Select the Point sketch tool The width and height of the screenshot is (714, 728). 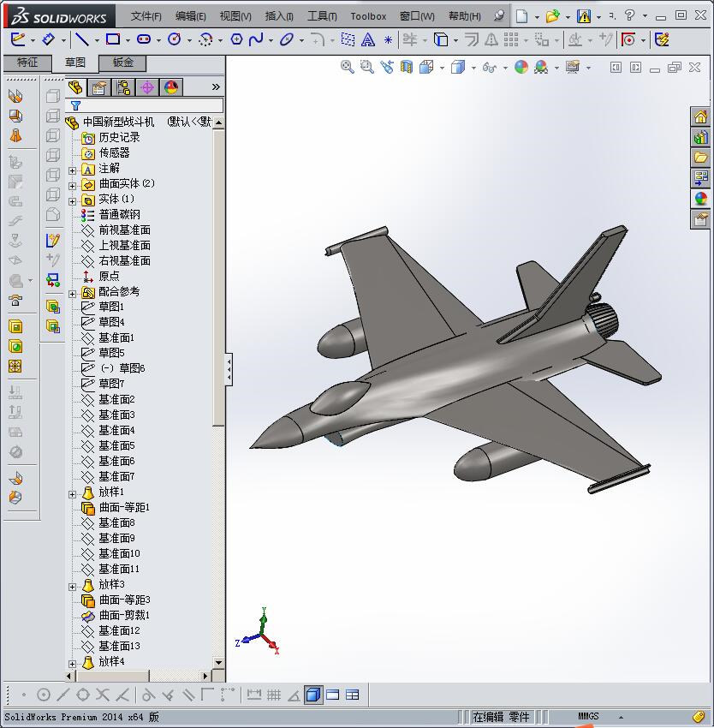388,40
